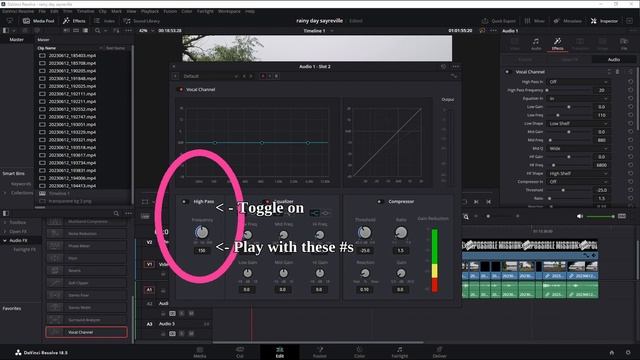Open the Low Shape dropdown
Image resolution: width=640 pixels, height=360 pixels.
point(578,124)
